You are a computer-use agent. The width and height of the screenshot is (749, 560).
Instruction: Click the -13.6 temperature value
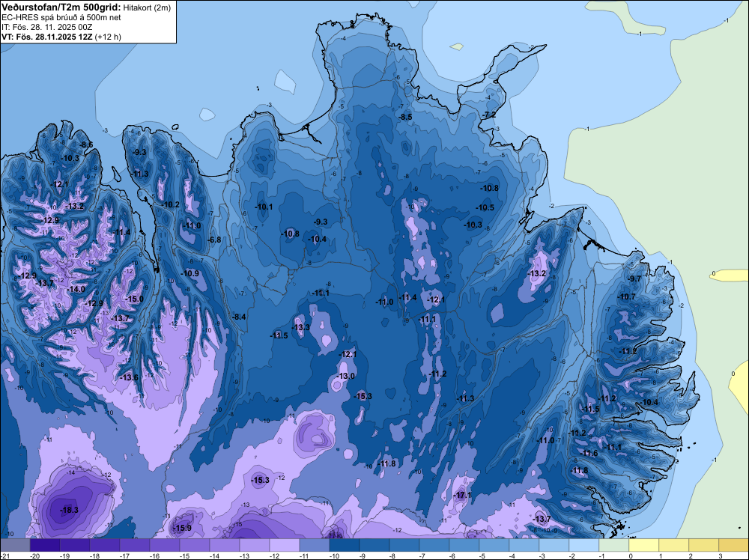[129, 377]
